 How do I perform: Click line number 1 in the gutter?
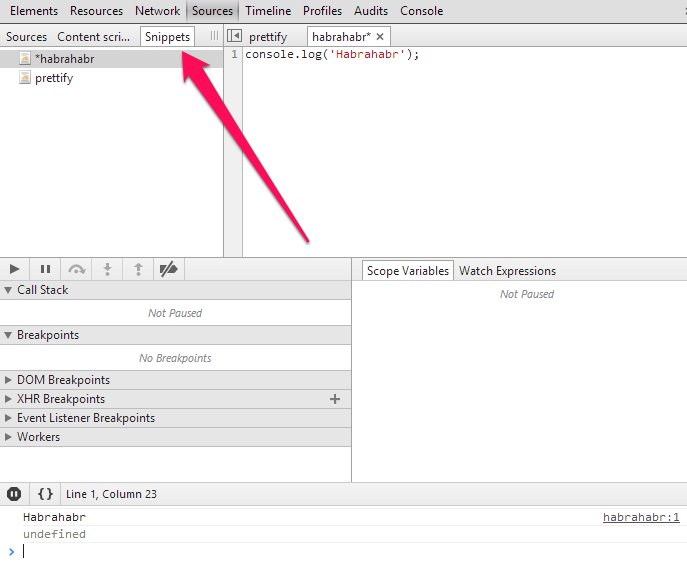[x=234, y=54]
